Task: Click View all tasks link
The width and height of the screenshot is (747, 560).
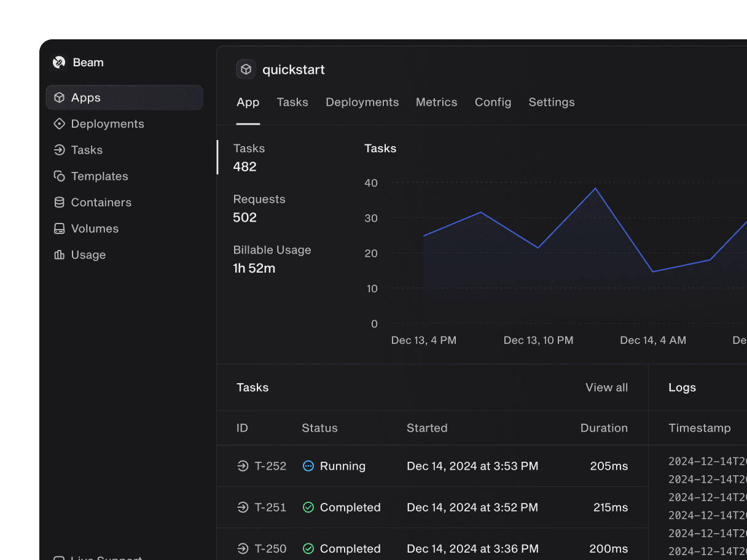Action: pos(606,387)
